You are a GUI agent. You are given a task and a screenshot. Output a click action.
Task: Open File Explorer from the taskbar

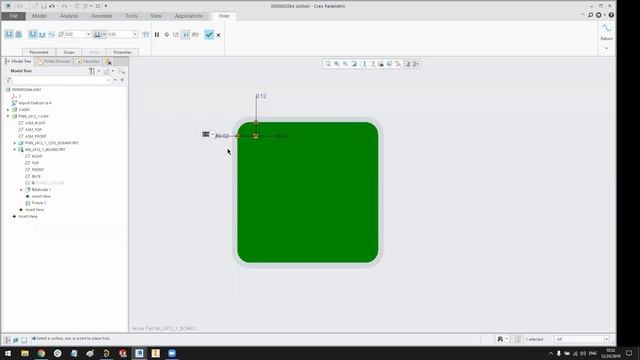(25, 353)
